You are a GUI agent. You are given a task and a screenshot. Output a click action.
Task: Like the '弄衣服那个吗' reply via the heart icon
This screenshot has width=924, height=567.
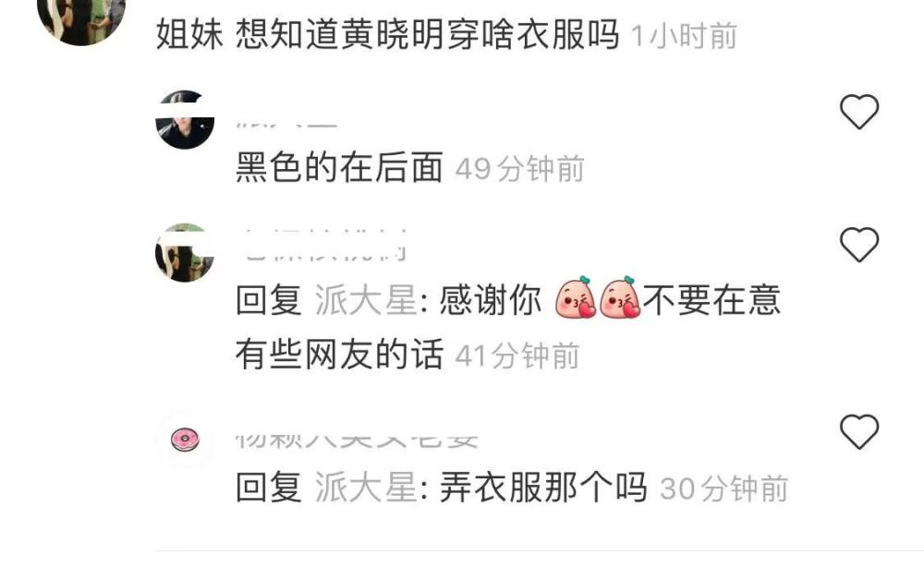coord(859,431)
